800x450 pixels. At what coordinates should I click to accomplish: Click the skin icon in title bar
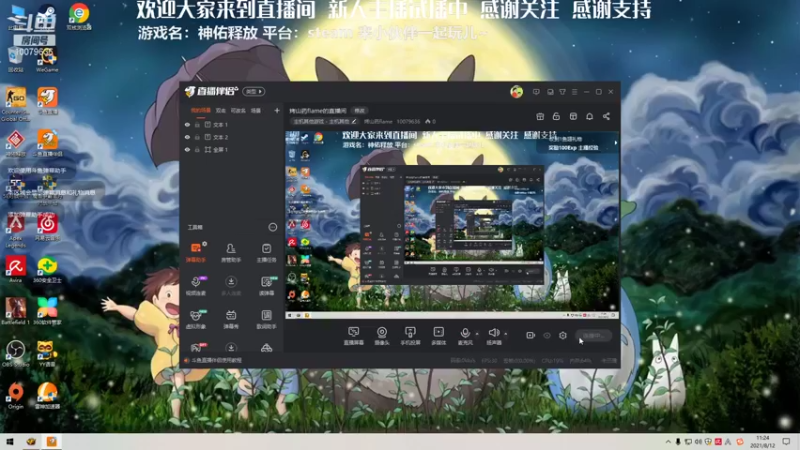(x=562, y=92)
